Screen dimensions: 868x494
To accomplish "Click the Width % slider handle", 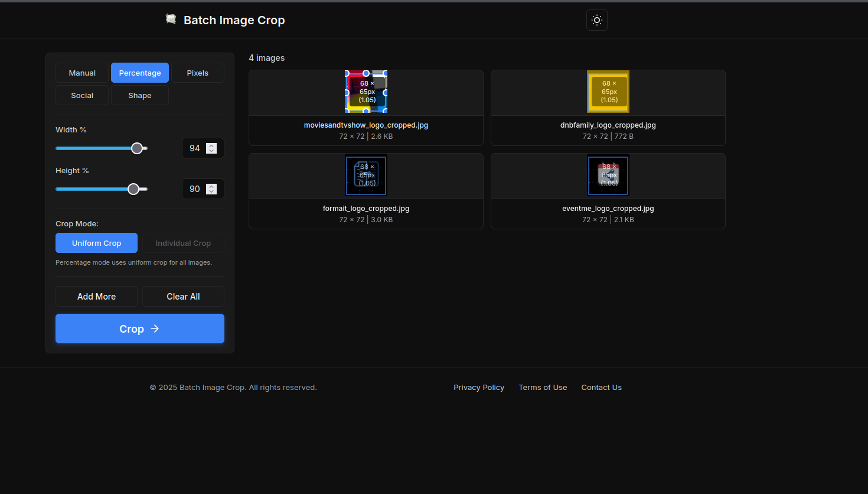I will [x=137, y=148].
